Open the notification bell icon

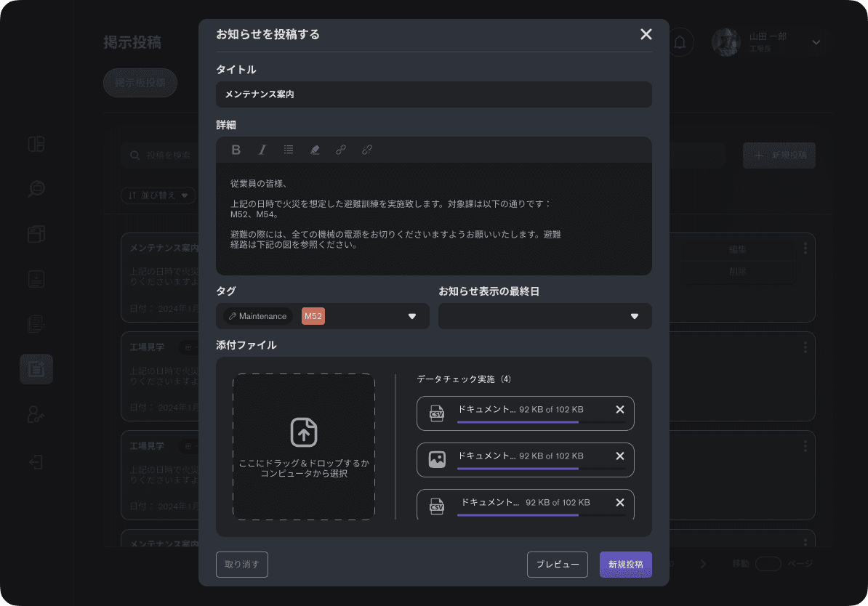point(680,42)
